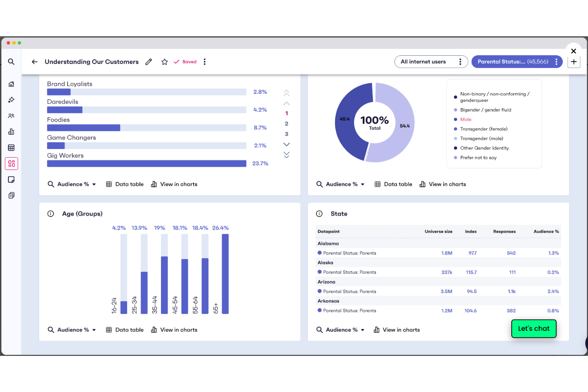Toggle Other Gender Identity legend entry

click(482, 148)
